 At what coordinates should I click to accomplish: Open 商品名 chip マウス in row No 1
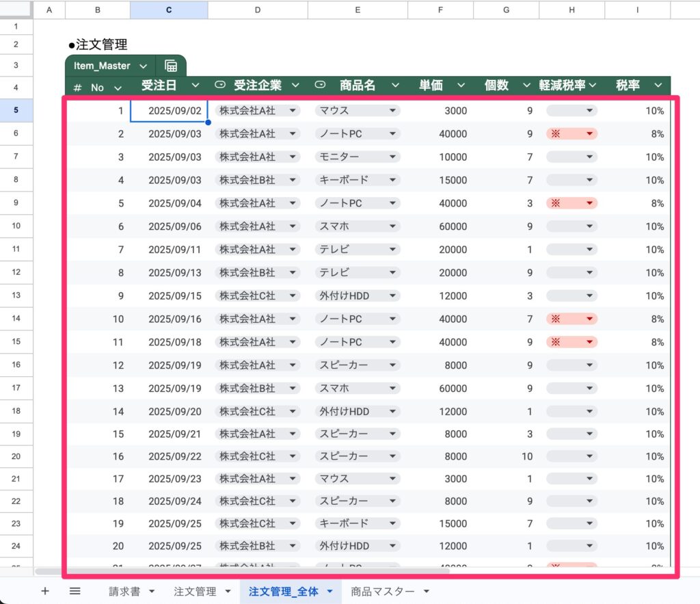tap(357, 111)
